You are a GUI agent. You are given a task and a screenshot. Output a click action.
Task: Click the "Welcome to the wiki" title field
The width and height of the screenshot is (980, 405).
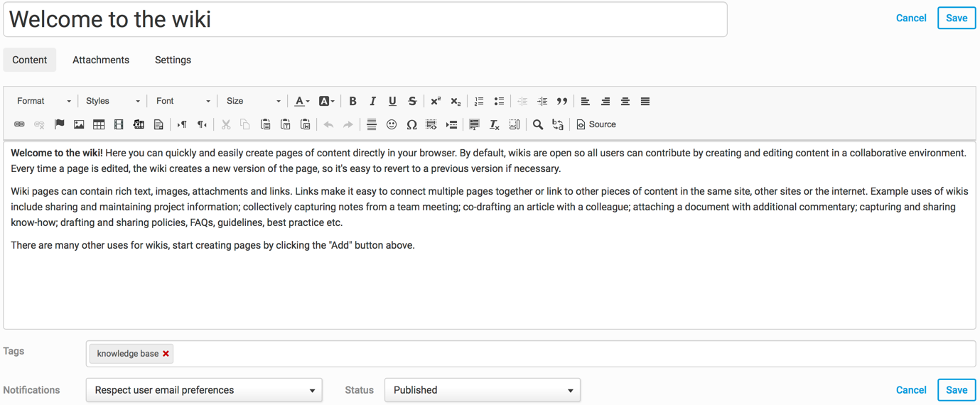(365, 19)
